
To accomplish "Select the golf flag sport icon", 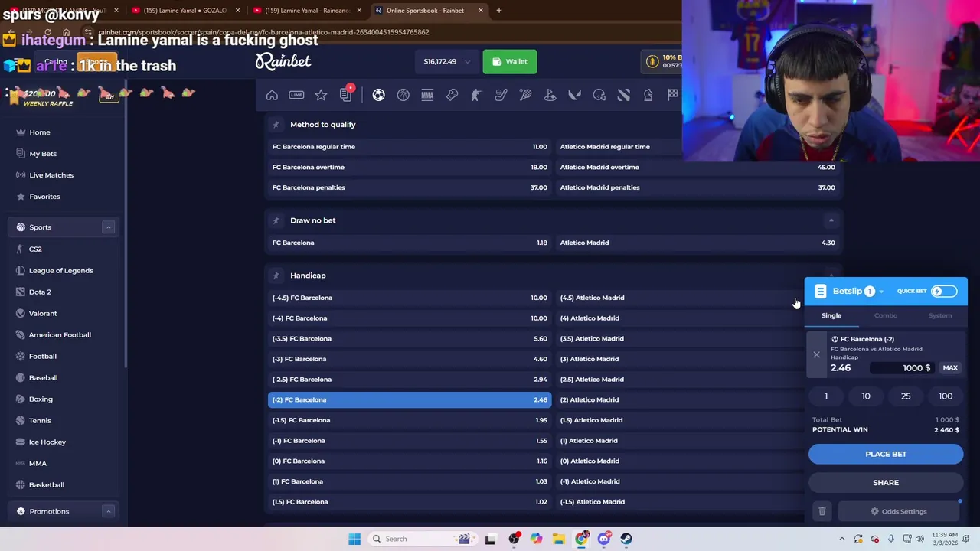I will (550, 95).
